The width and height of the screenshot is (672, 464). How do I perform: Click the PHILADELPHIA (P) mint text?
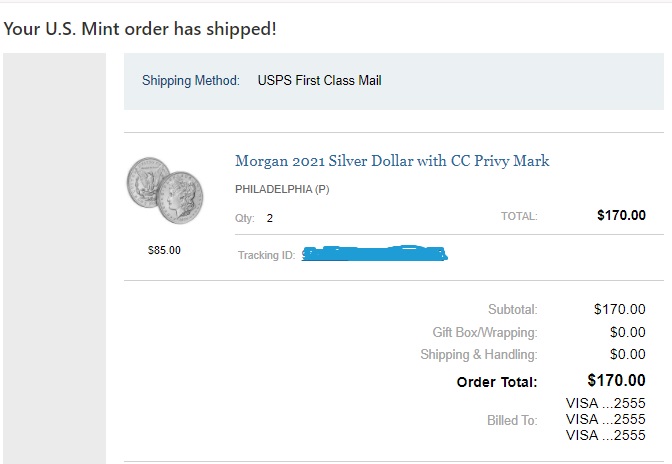(x=282, y=189)
